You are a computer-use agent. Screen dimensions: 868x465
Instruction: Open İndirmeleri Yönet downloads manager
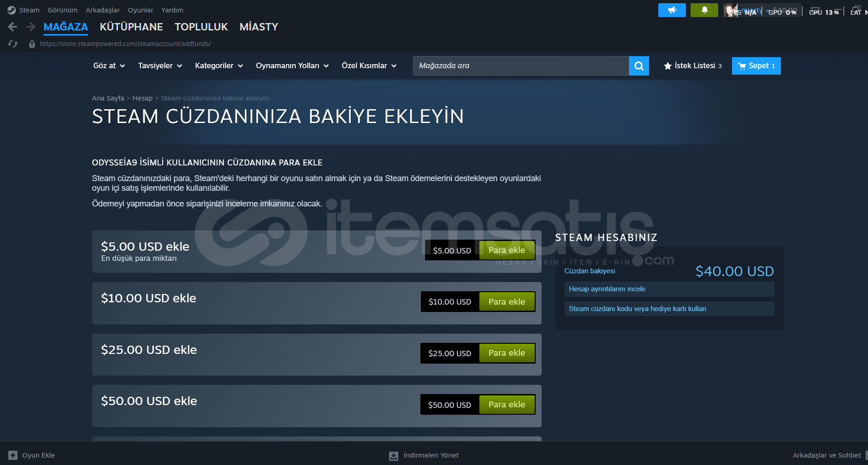431,455
